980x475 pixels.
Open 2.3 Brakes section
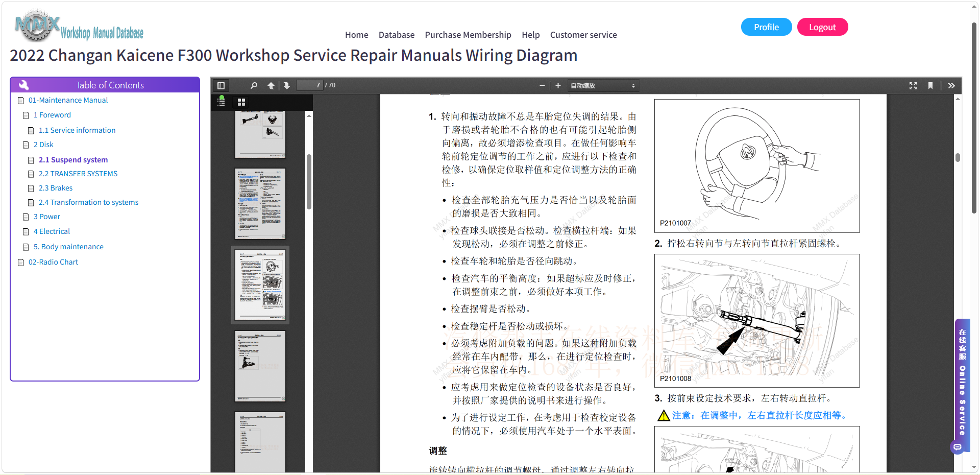56,188
